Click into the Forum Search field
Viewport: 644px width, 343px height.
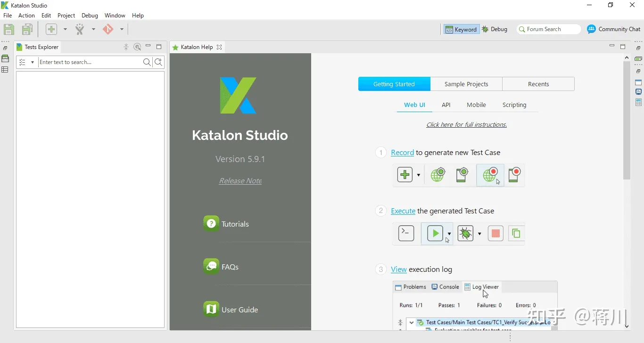(x=549, y=29)
